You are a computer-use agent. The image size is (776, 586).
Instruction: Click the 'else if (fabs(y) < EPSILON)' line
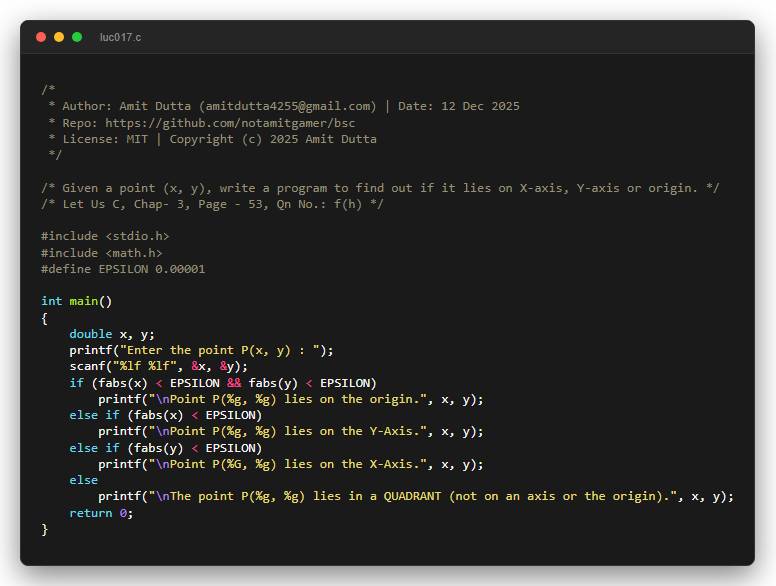click(x=165, y=448)
